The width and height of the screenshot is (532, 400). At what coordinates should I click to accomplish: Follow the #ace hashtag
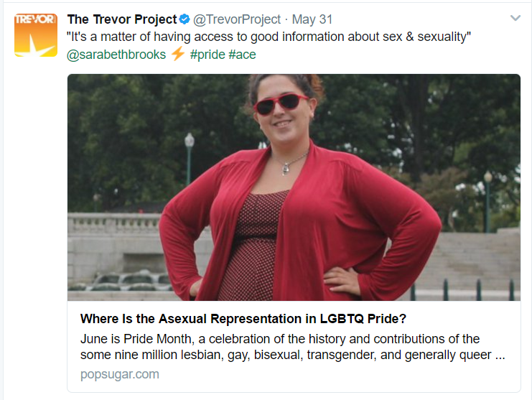(x=242, y=55)
